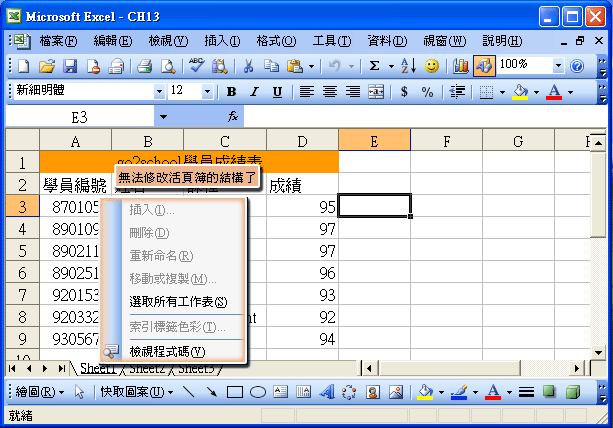Open the 快取圖案(U) AutoShapes button
Screen dimensions: 613x428
point(136,392)
